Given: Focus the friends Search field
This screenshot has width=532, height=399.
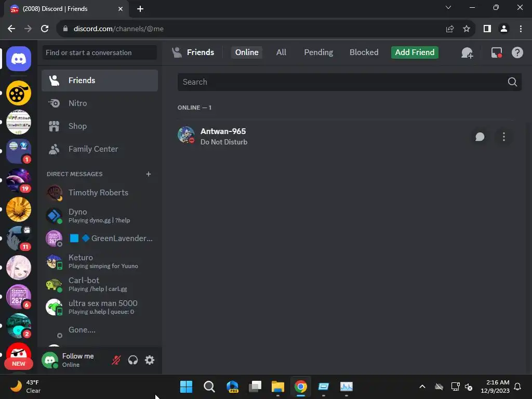Looking at the screenshot, I should point(350,82).
